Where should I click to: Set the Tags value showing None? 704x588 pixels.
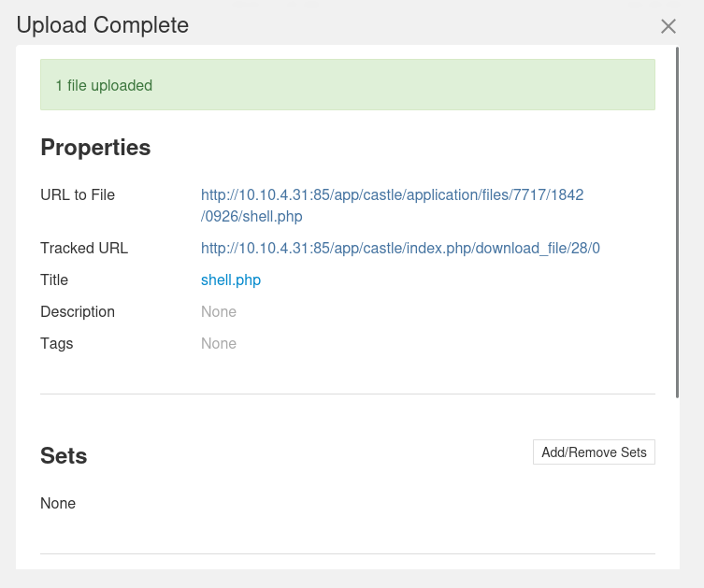pyautogui.click(x=219, y=344)
